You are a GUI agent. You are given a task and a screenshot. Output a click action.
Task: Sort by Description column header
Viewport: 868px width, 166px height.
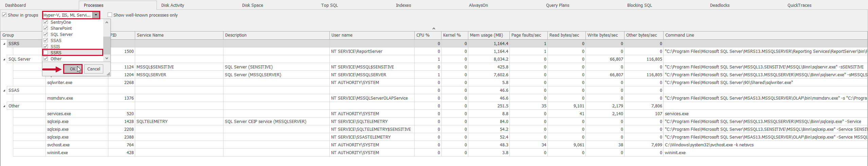pyautogui.click(x=276, y=35)
